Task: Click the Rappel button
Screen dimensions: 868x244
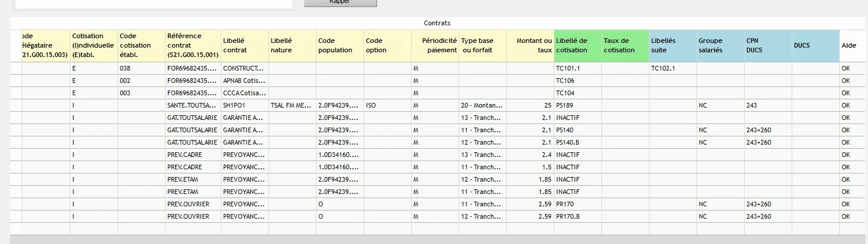Action: tap(340, 2)
